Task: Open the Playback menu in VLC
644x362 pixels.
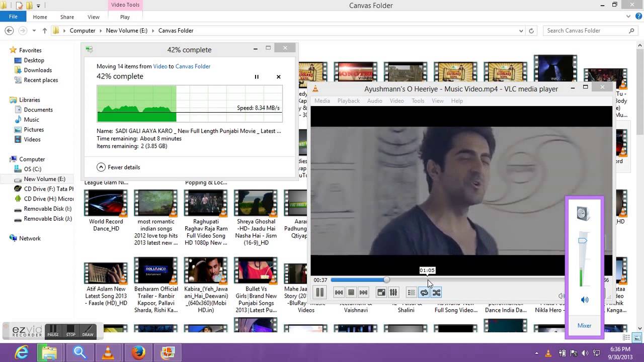Action: pos(348,101)
